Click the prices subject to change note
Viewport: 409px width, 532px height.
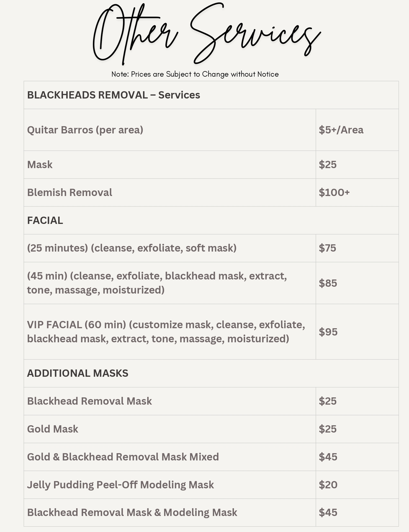point(195,74)
